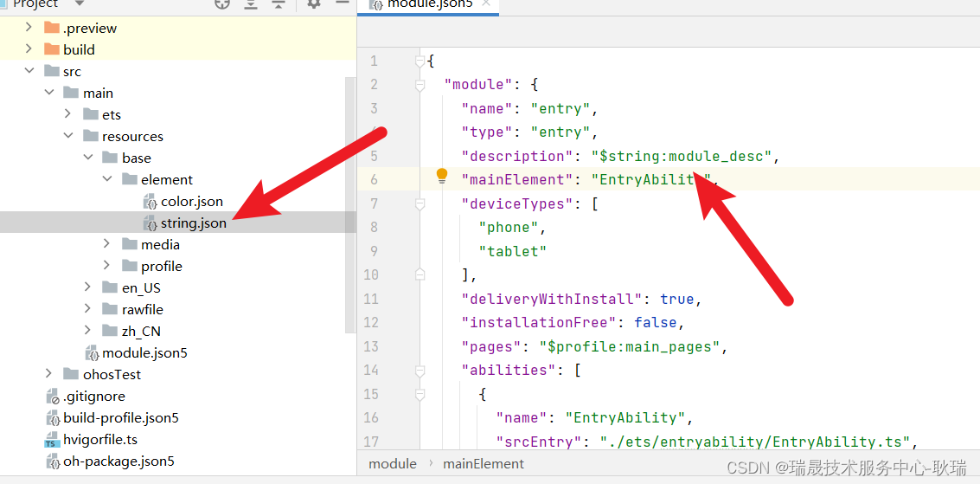The width and height of the screenshot is (980, 484).
Task: Click the mainElement breadcrumb
Action: click(x=484, y=464)
